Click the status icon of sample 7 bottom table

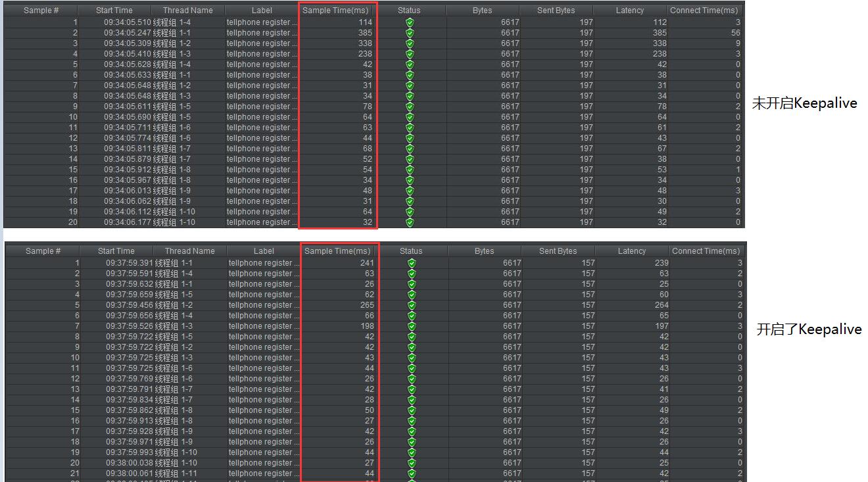(x=412, y=325)
